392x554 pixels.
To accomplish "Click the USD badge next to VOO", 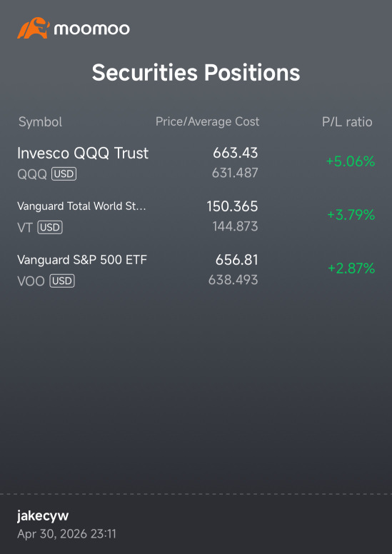I will pos(62,281).
